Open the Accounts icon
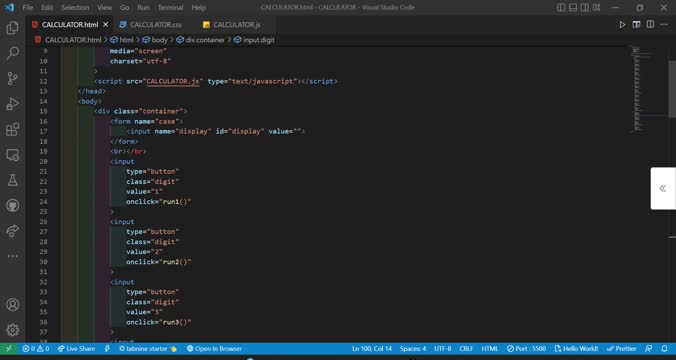 13,305
